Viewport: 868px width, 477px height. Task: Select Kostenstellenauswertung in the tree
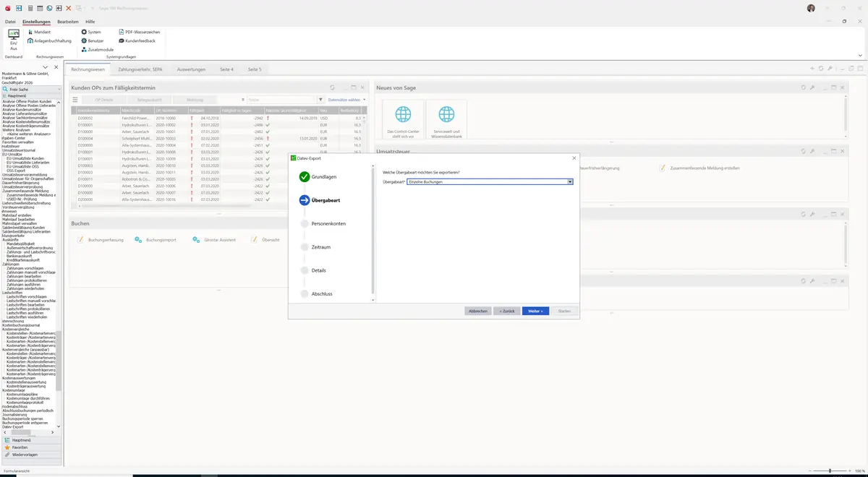(x=26, y=382)
